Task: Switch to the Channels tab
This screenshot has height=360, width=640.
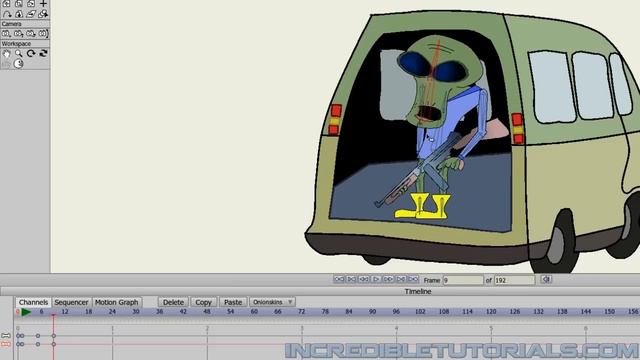Action: tap(33, 302)
